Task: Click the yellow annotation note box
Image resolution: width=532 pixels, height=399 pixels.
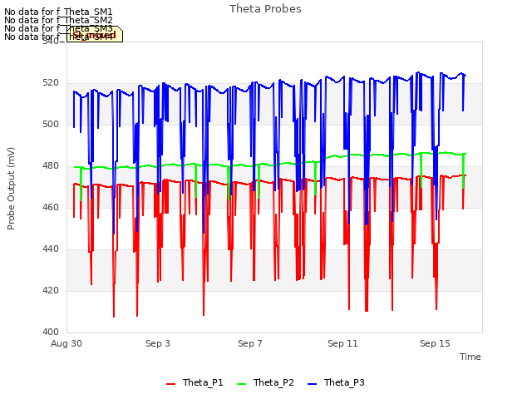Action: (x=95, y=34)
